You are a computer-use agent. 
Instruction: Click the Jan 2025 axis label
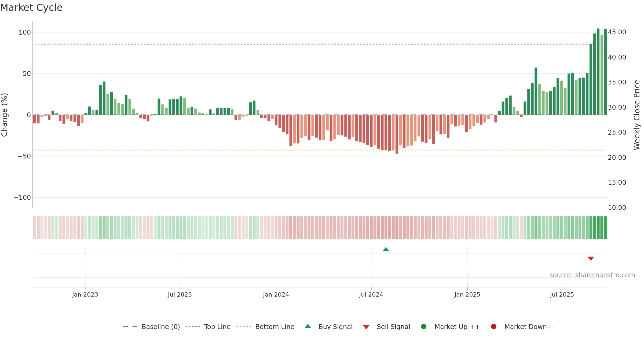(x=467, y=294)
